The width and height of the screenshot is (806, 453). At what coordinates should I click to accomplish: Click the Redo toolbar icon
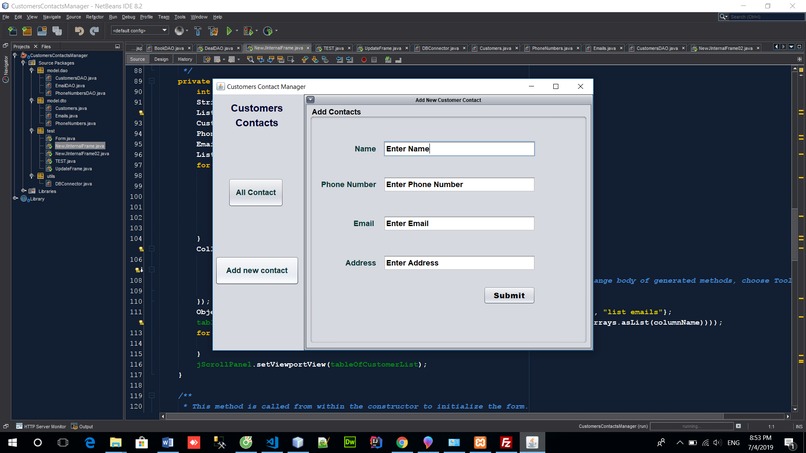pos(95,31)
